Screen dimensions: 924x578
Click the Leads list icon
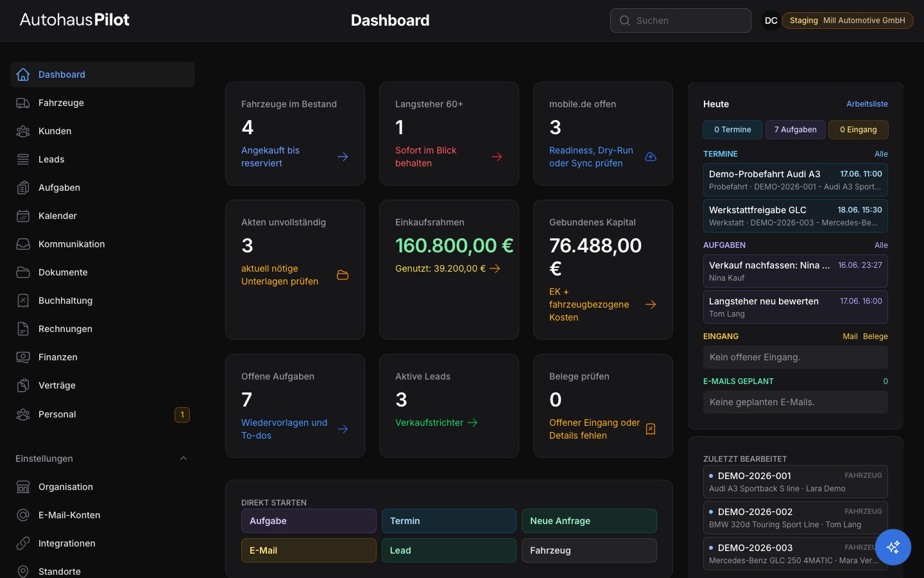23,159
